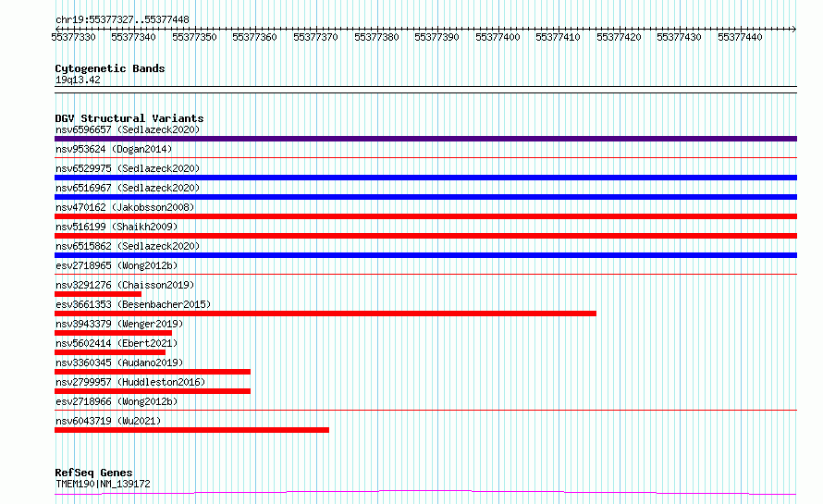Open variant nsv3943379 (Wenger2019) label
This screenshot has width=823, height=504.
(x=119, y=324)
